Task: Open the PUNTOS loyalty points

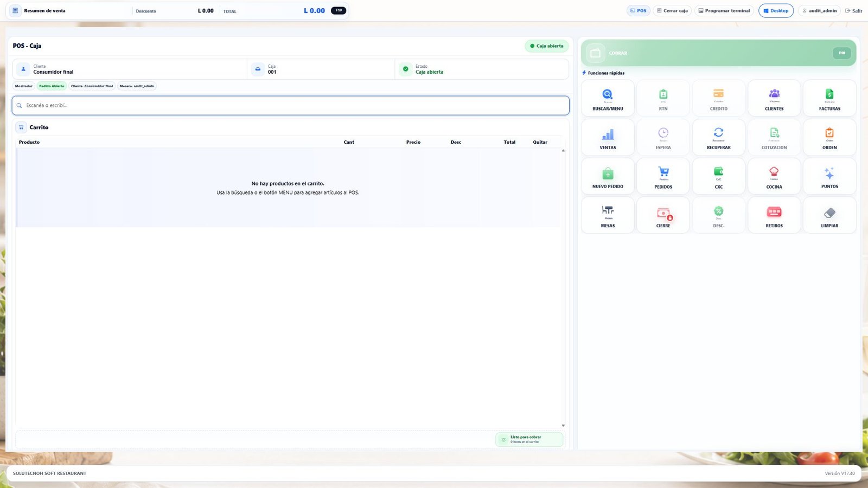Action: tap(829, 176)
